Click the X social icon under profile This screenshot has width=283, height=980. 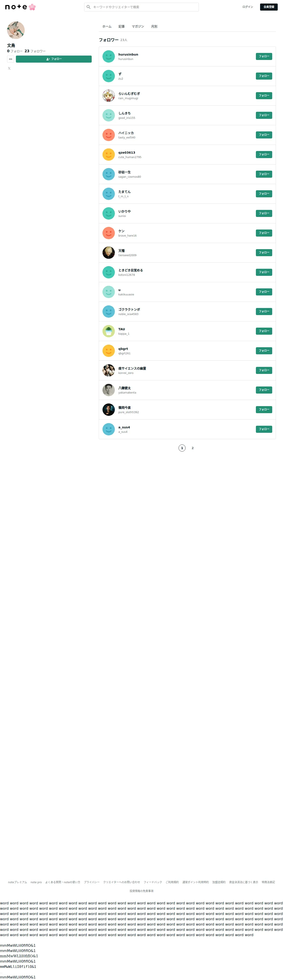click(x=9, y=69)
